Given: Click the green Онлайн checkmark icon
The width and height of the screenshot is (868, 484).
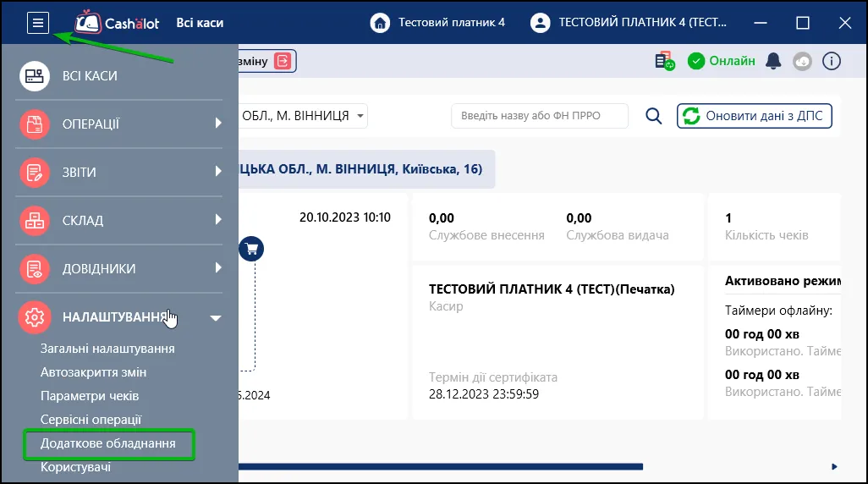Looking at the screenshot, I should coord(696,61).
